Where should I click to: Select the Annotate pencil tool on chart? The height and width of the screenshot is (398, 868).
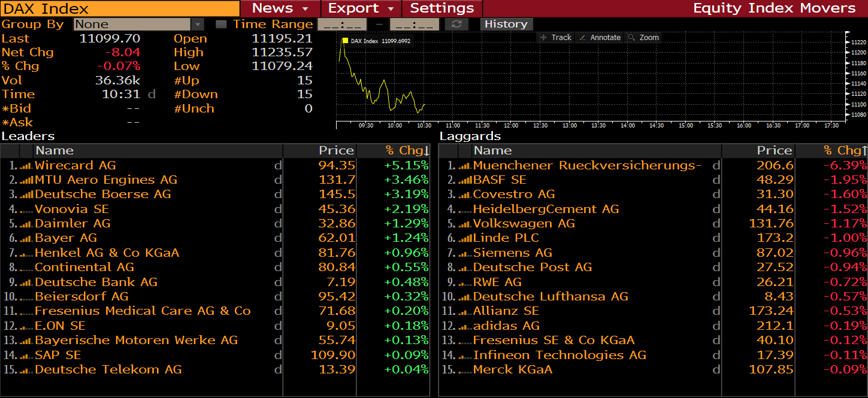[x=600, y=37]
